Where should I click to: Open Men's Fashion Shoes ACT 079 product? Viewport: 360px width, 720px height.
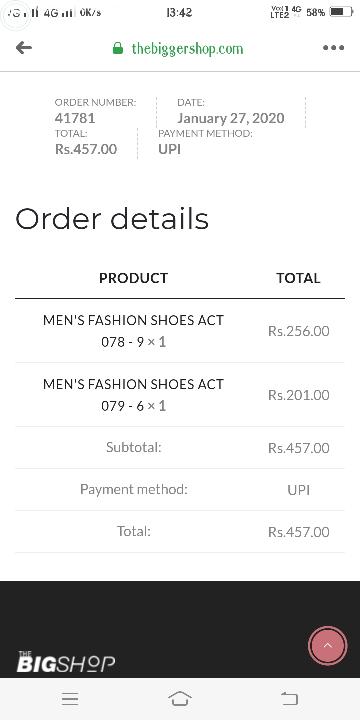click(x=133, y=394)
